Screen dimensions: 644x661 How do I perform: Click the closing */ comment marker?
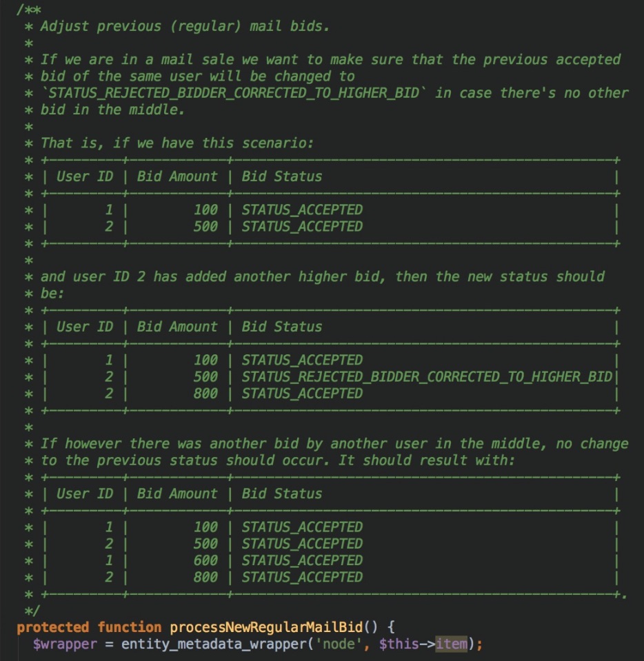click(32, 611)
